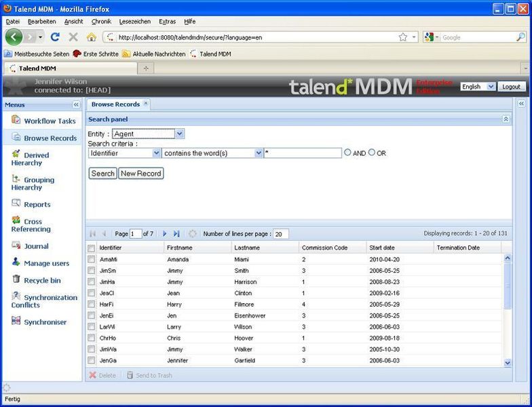
Task: Open the Lesezeichen menu
Action: pyautogui.click(x=134, y=22)
